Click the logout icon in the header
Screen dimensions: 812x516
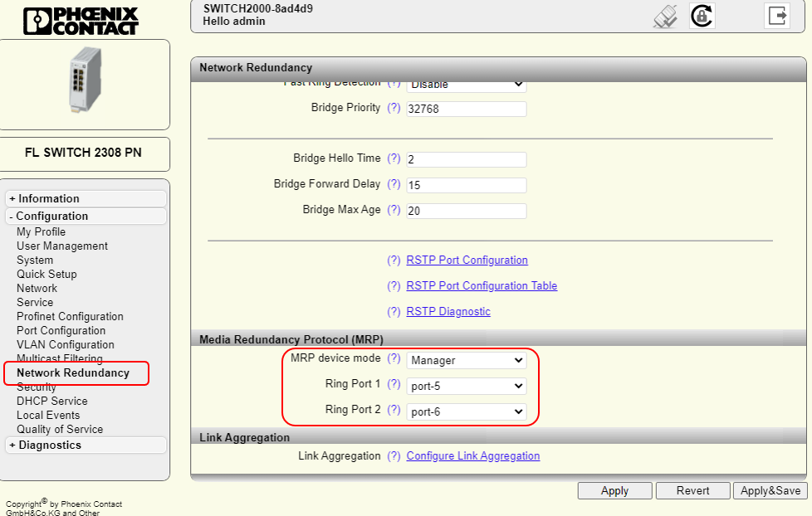778,16
